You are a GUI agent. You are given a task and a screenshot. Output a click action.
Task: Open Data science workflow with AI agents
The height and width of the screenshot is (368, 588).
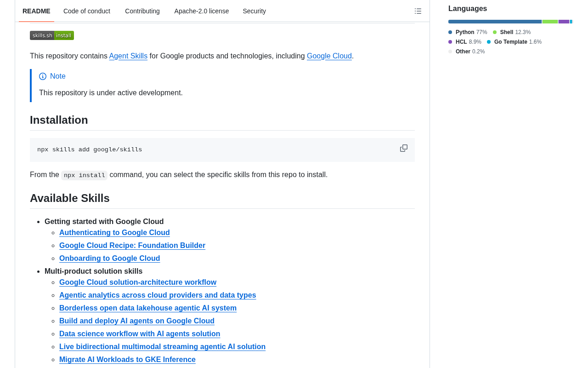140,334
